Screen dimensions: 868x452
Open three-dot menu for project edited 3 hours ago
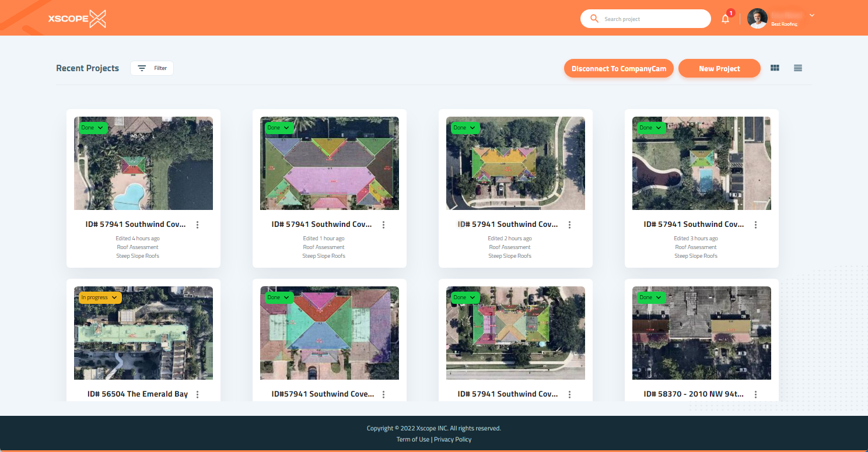[x=756, y=225]
